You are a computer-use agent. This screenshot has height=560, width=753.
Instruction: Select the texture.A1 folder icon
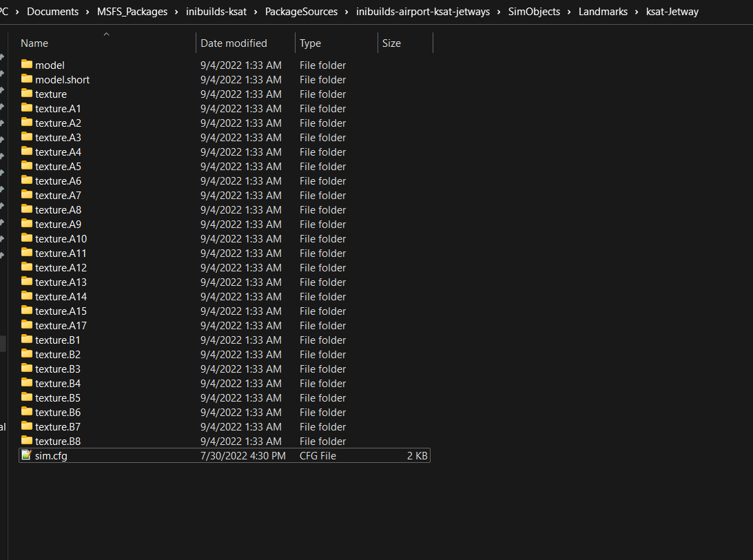(27, 107)
